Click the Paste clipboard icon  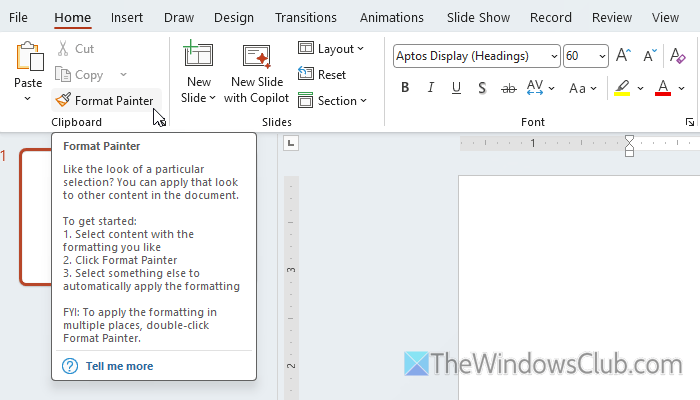click(x=29, y=56)
